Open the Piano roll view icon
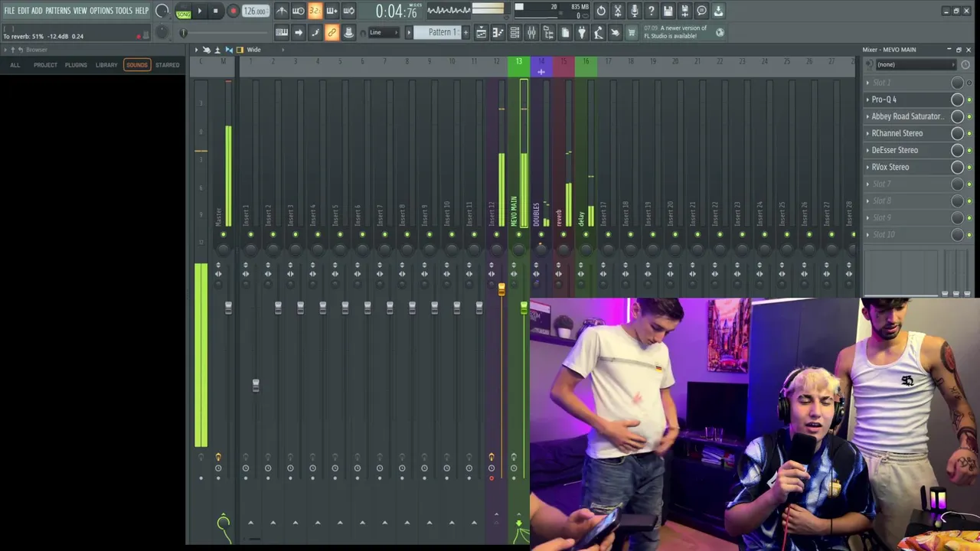This screenshot has width=980, height=551. (498, 32)
